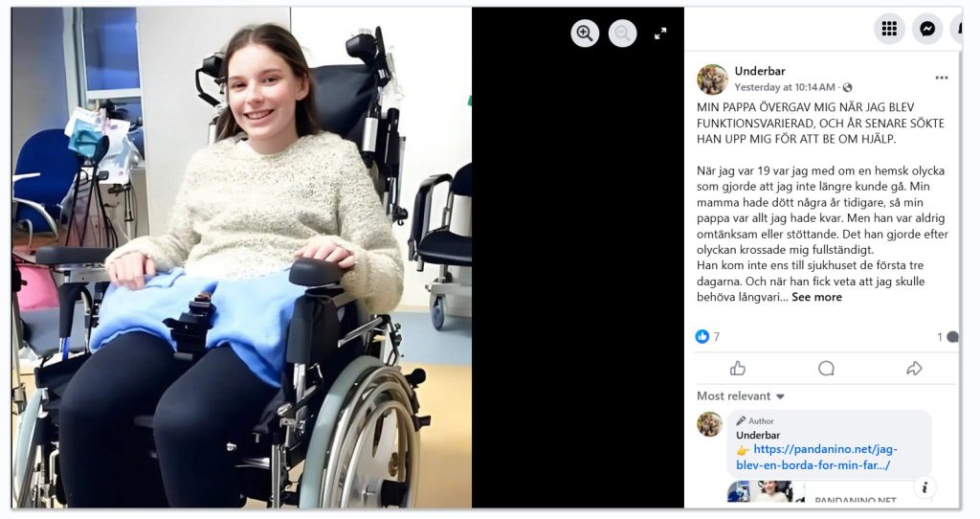Image resolution: width=980 pixels, height=519 pixels.
Task: Open the post options three-dots menu
Action: coord(942,78)
